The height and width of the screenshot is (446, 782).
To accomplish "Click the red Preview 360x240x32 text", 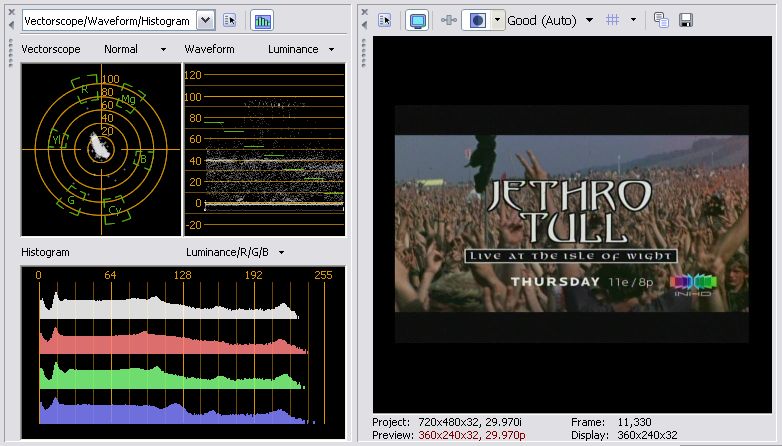I will click(x=471, y=436).
